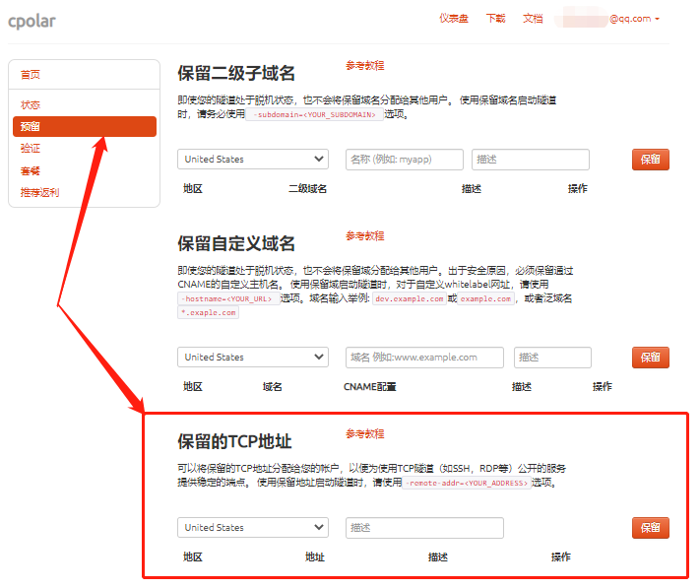Screen dimensions: 700x588
Task: Click the subdomain 名称 input field
Action: tap(404, 160)
